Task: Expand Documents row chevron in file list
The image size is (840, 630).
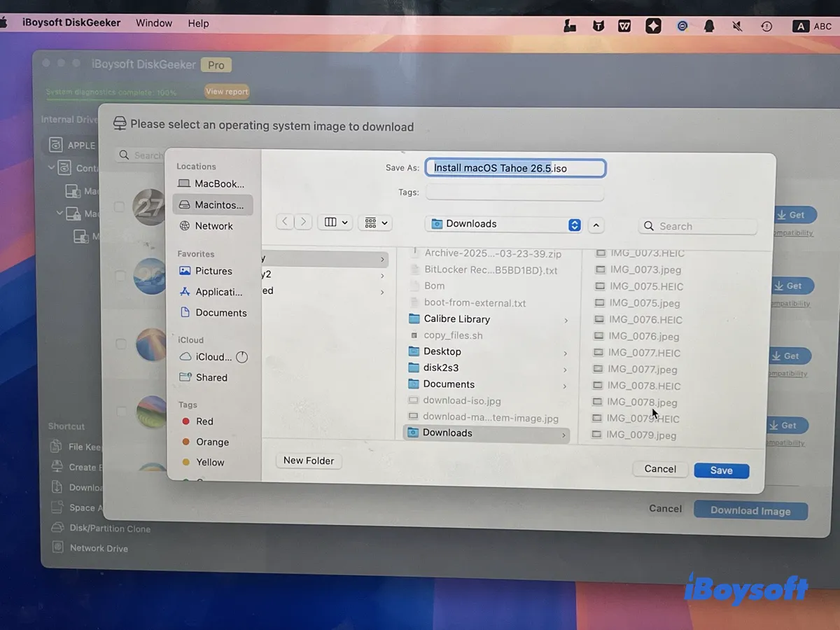Action: 565,386
